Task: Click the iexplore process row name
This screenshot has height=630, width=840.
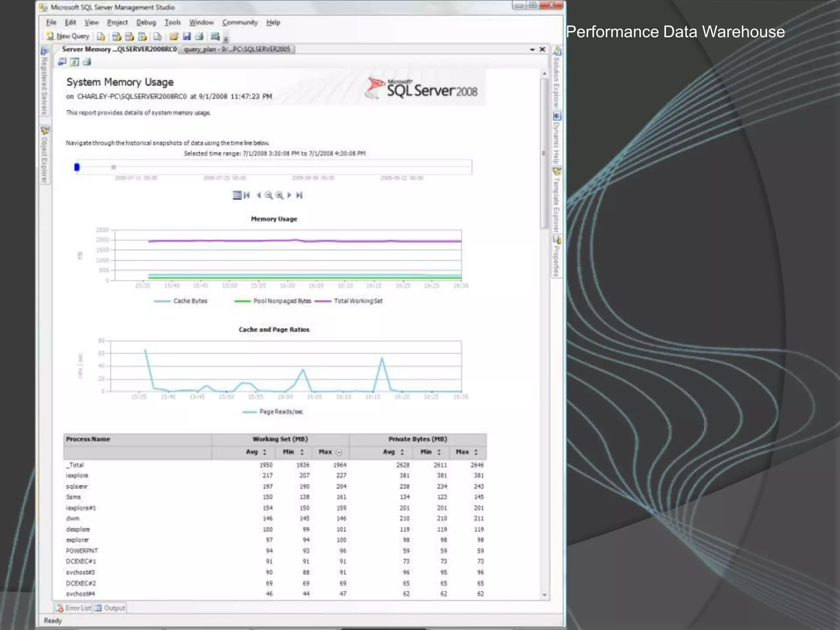Action: coord(77,476)
